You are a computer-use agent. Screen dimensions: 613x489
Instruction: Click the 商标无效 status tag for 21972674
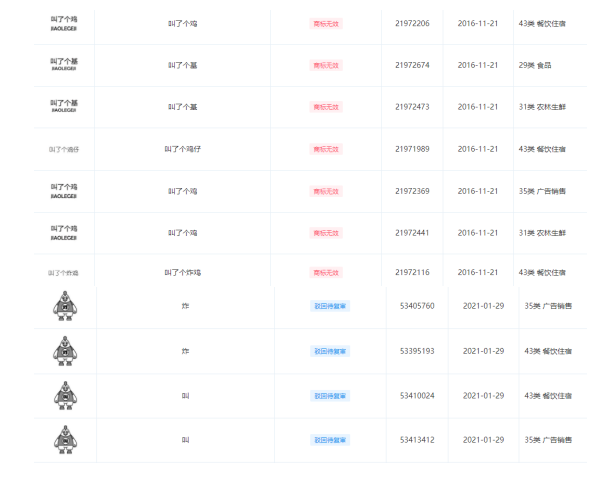[326, 65]
